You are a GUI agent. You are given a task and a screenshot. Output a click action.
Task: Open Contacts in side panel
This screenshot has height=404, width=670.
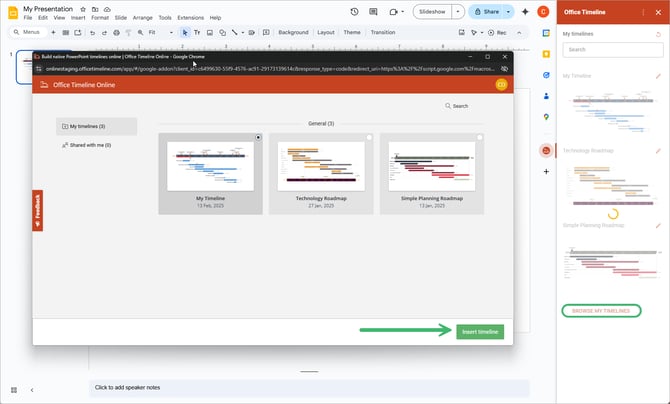point(546,96)
